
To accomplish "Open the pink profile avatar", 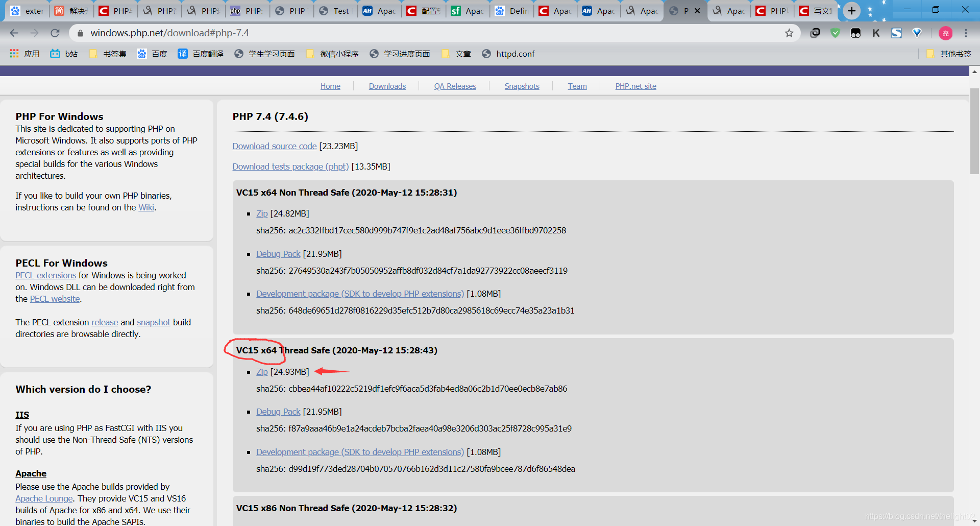I will [x=945, y=33].
